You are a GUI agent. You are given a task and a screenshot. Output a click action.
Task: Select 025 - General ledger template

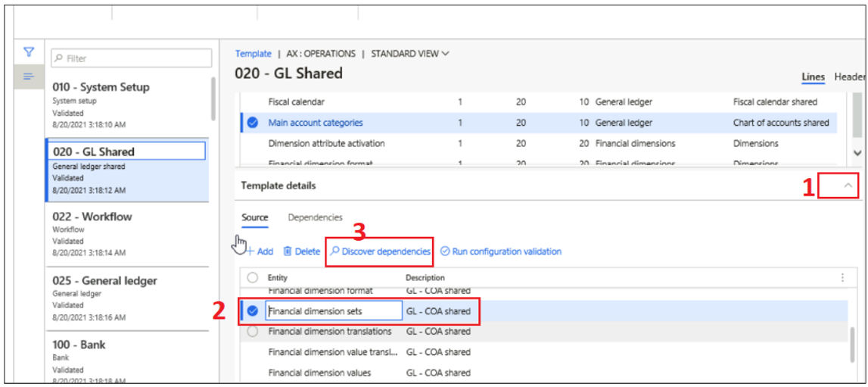coord(127,298)
